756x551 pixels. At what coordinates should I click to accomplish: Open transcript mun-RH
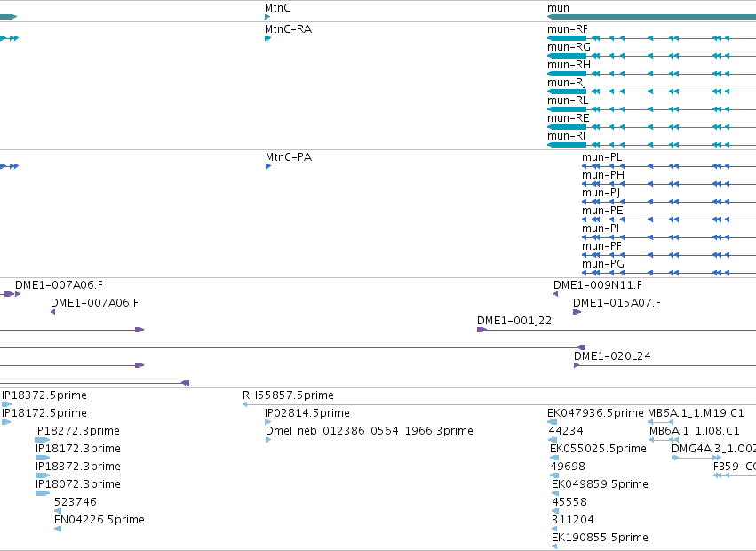tap(569, 65)
